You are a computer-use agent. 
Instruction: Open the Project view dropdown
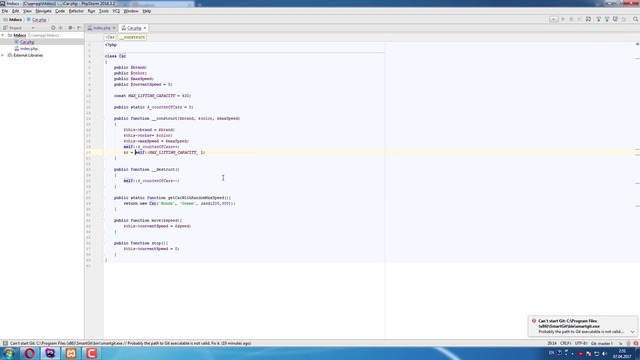pos(33,28)
